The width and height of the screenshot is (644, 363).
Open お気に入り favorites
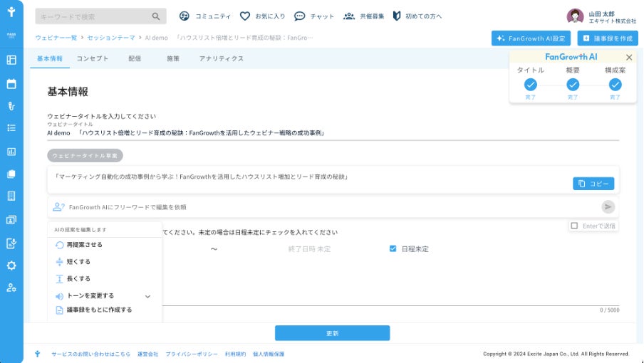point(262,16)
